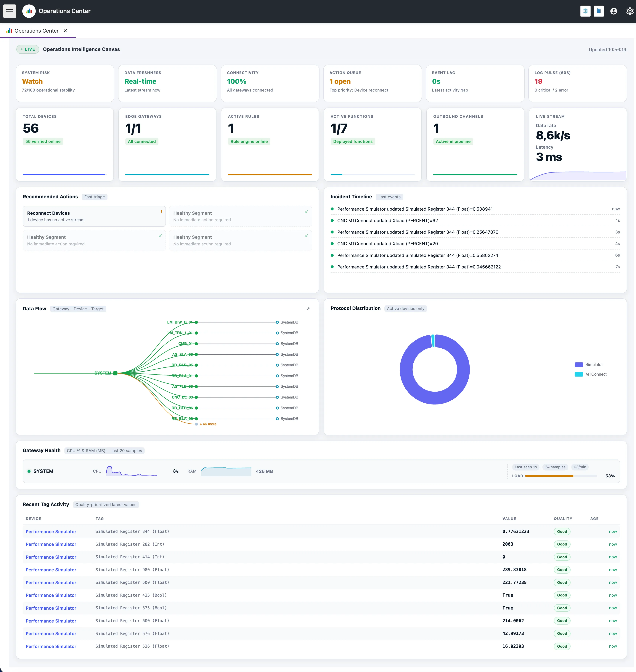This screenshot has width=636, height=672.
Task: Open the settings gear icon
Action: click(629, 11)
